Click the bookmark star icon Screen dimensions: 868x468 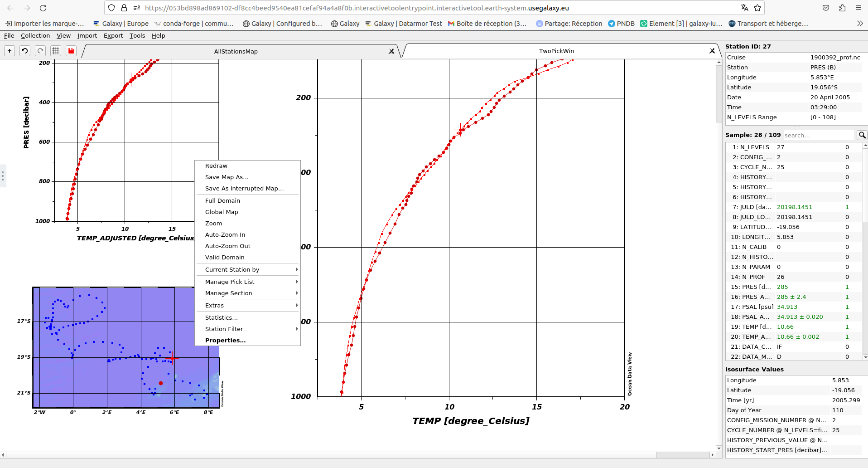pos(757,8)
